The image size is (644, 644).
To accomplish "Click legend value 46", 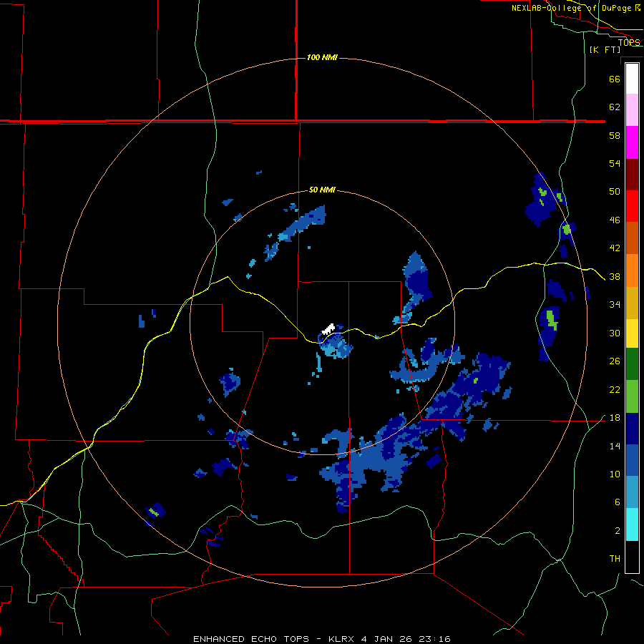I will pyautogui.click(x=615, y=220).
